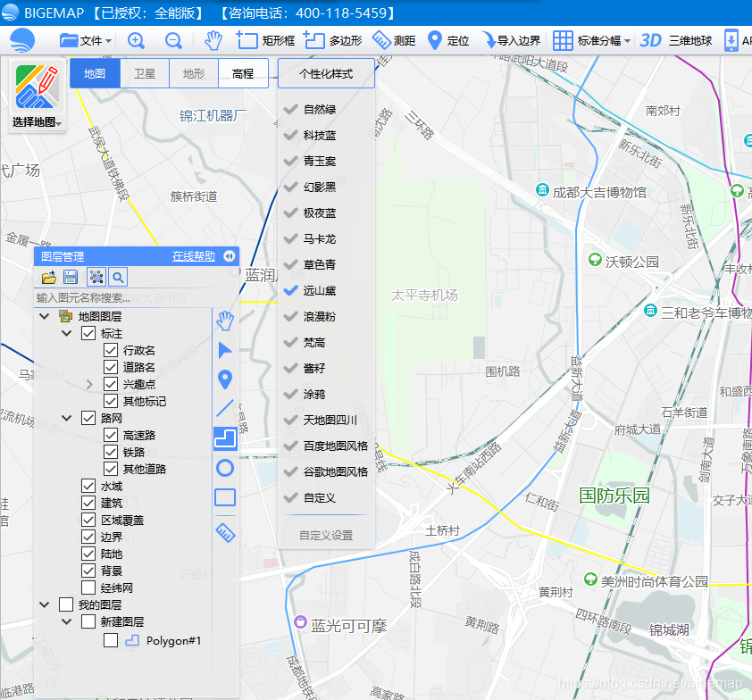Open the 在线帮助 link
The height and width of the screenshot is (700, 752).
tap(194, 256)
